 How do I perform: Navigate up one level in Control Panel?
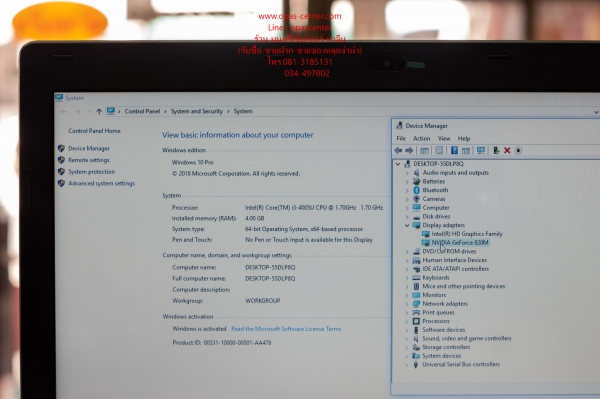tap(99, 111)
